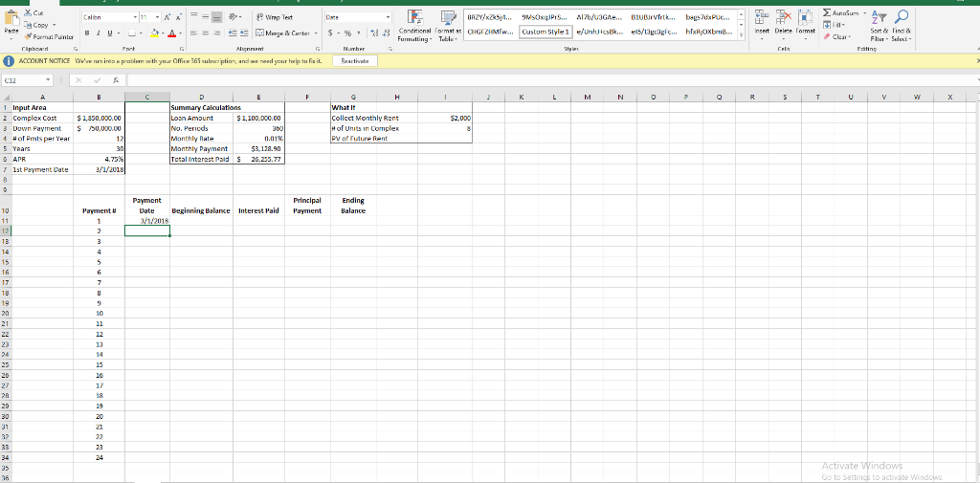Apply Percent Style format
Image resolution: width=980 pixels, height=483 pixels.
(x=348, y=33)
